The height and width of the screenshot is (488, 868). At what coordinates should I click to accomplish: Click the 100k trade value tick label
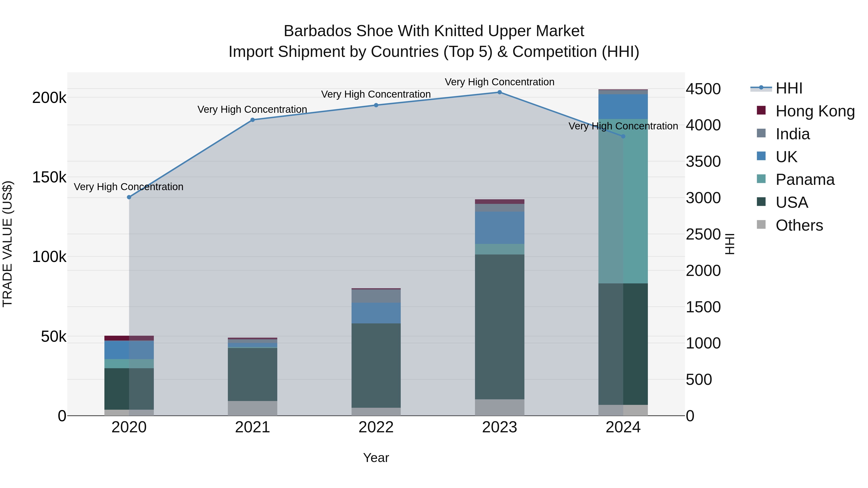[49, 257]
